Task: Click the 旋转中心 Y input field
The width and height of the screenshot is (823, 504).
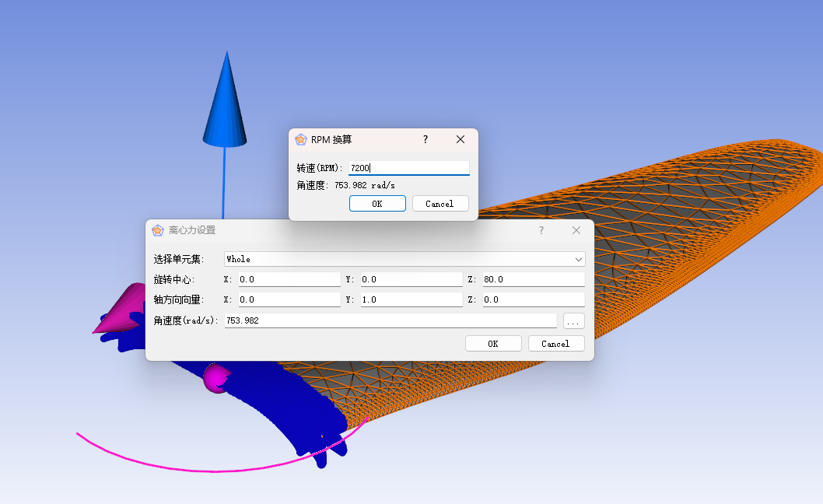Action: (411, 279)
